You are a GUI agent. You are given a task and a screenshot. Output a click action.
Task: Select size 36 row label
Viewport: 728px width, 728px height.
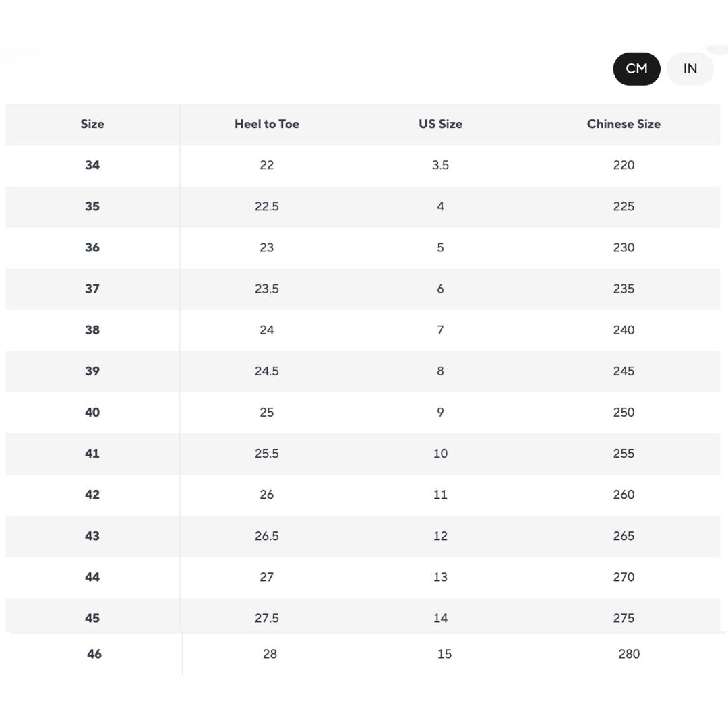tap(92, 247)
